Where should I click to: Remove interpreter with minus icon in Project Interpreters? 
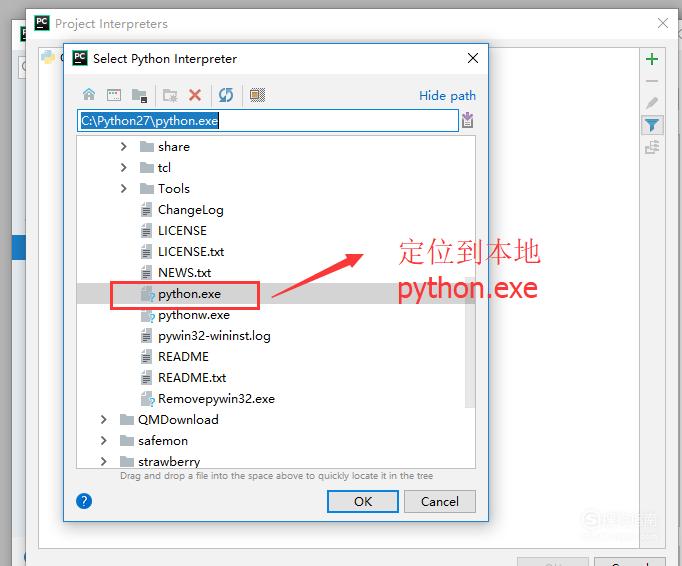(652, 81)
